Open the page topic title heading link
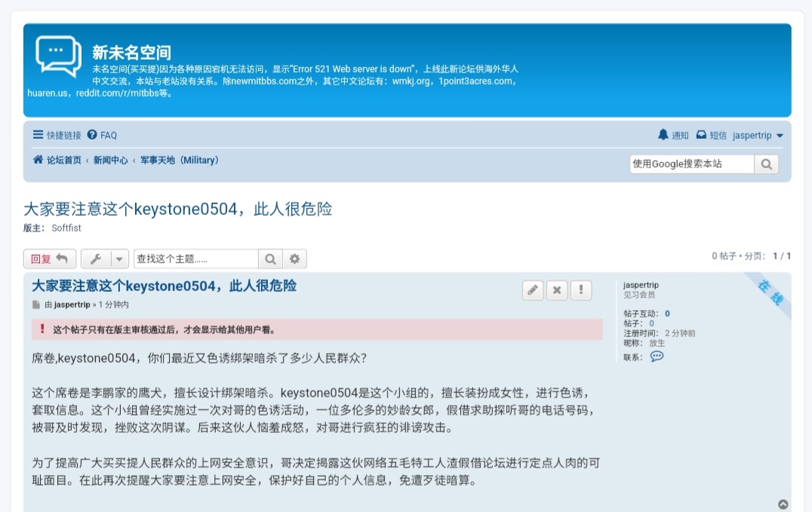 point(177,209)
